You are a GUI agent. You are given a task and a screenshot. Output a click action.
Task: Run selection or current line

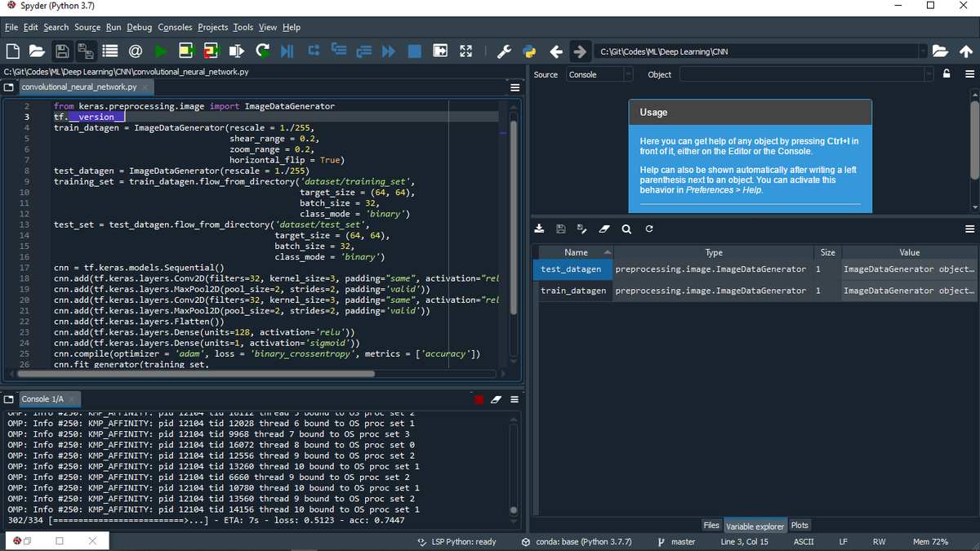tap(237, 51)
